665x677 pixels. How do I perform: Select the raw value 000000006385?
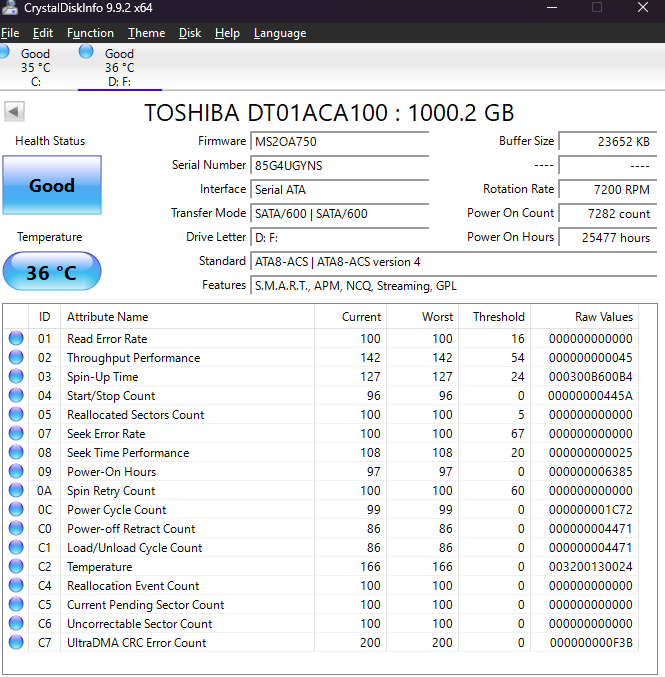point(590,471)
